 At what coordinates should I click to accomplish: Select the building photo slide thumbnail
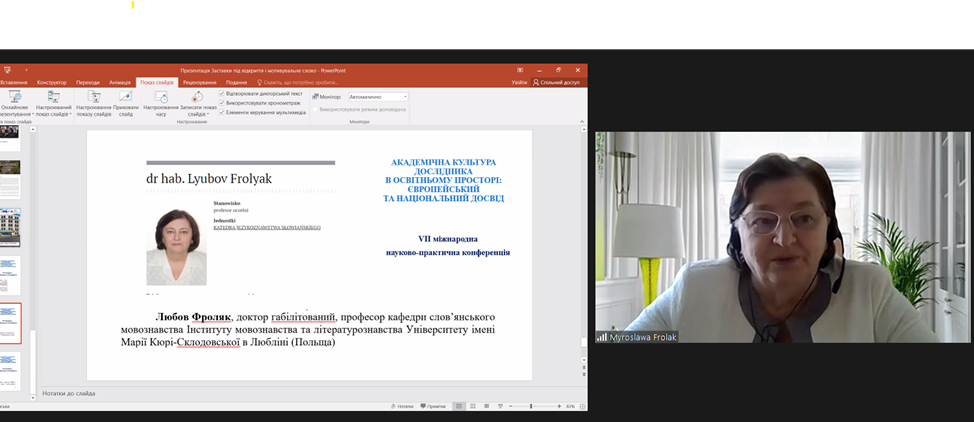point(10,227)
